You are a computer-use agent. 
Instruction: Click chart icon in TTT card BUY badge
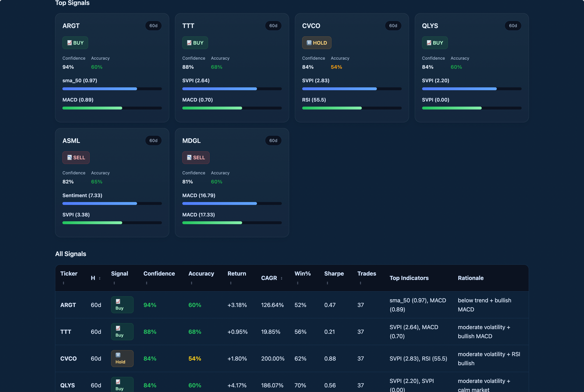189,43
